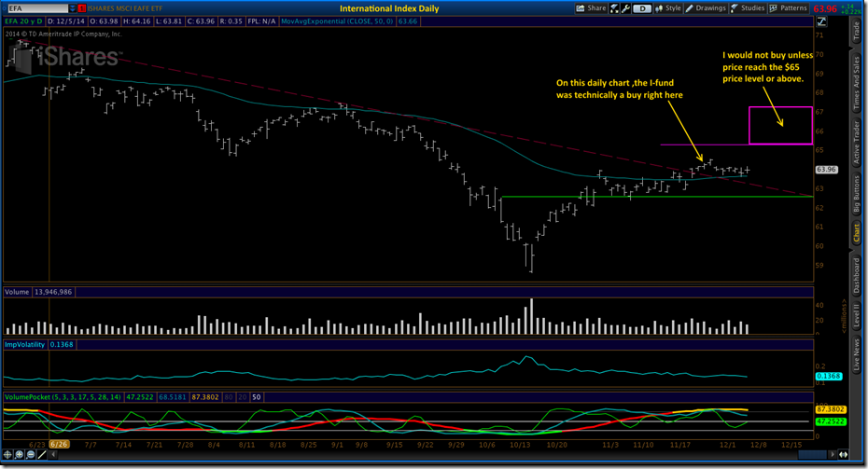Viewport: 868px width, 469px height.
Task: Click the zoom out magnifier icon
Action: (31, 455)
